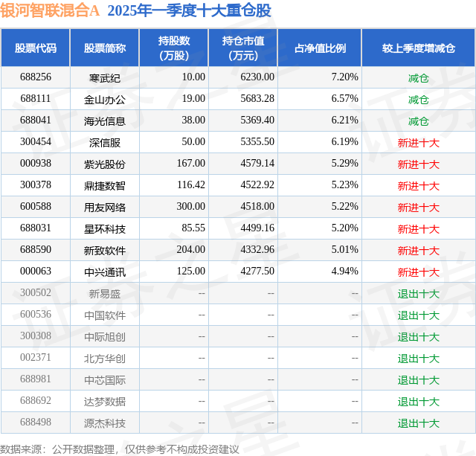The height and width of the screenshot is (456, 476).
Task: Click the 股票代码 column header
Action: pyautogui.click(x=36, y=48)
